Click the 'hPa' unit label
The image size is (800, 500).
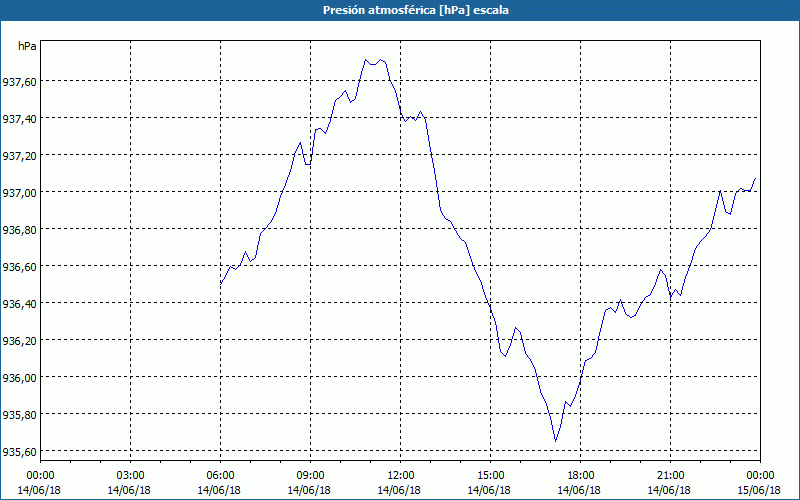point(27,46)
